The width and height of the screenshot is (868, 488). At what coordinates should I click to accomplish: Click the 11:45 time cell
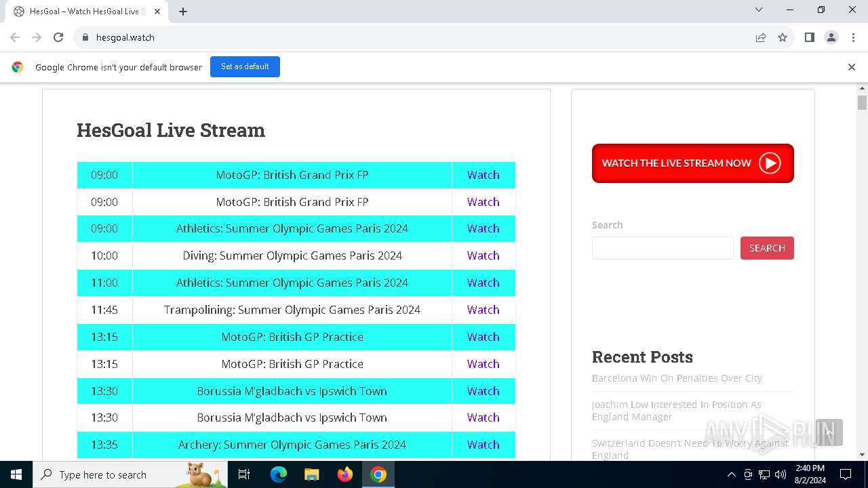[x=104, y=310]
